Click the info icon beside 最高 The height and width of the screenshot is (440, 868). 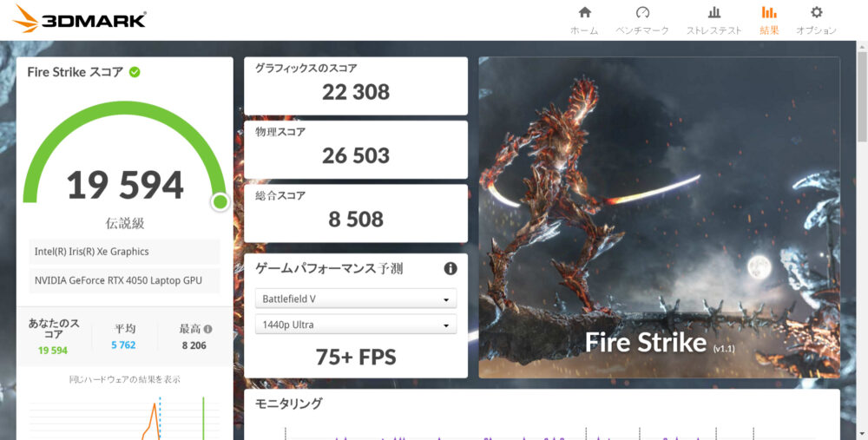point(208,329)
